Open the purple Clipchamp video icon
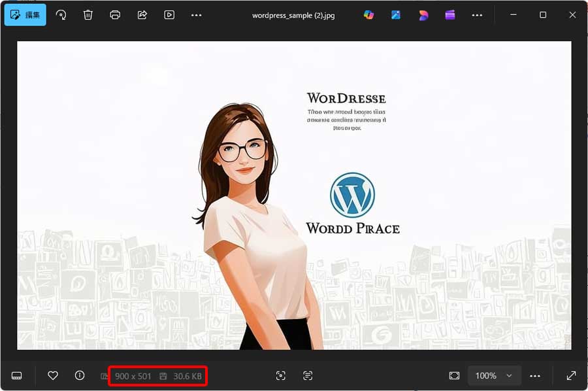Image resolution: width=588 pixels, height=391 pixels. (x=450, y=14)
